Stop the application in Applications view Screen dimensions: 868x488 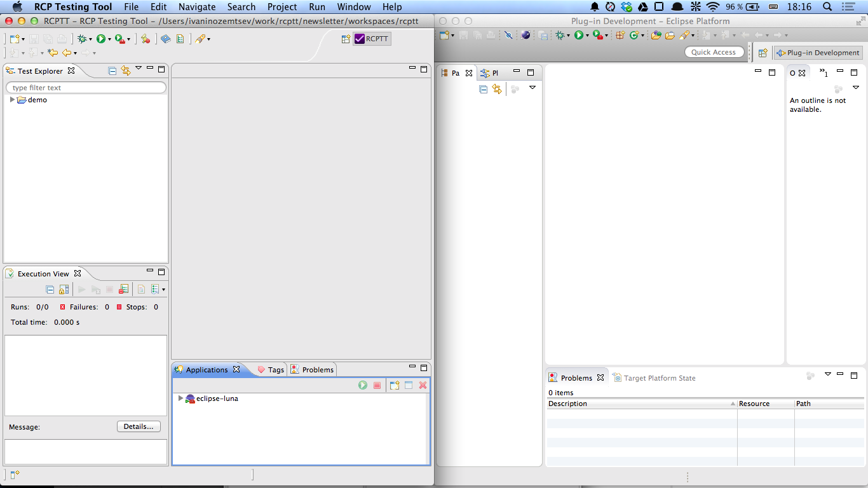click(x=377, y=385)
